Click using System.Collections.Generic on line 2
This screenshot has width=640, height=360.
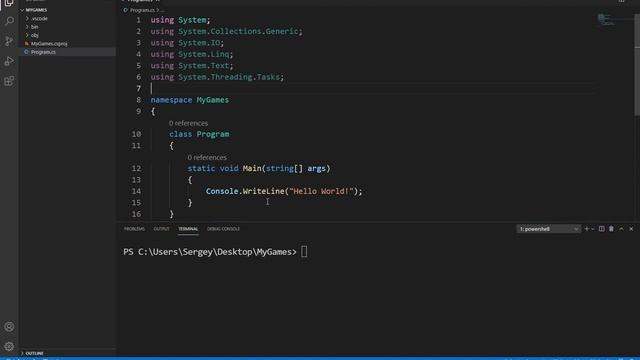click(227, 31)
